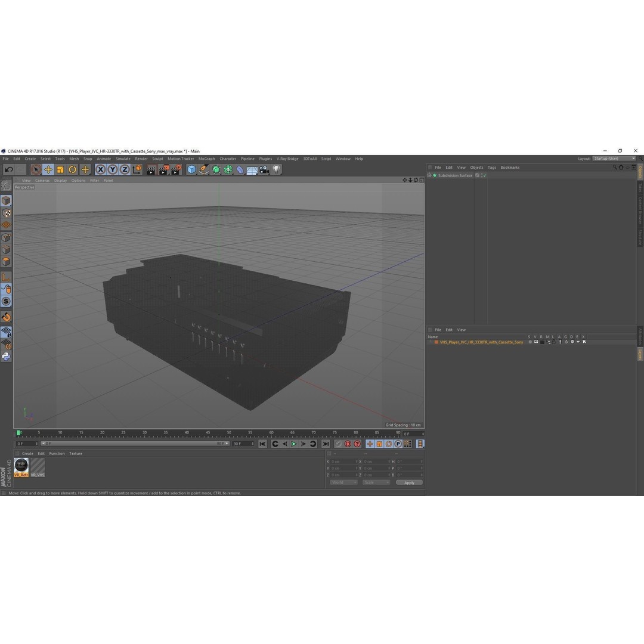Screen dimensions: 644x644
Task: Open the Simulate menu
Action: [x=123, y=159]
